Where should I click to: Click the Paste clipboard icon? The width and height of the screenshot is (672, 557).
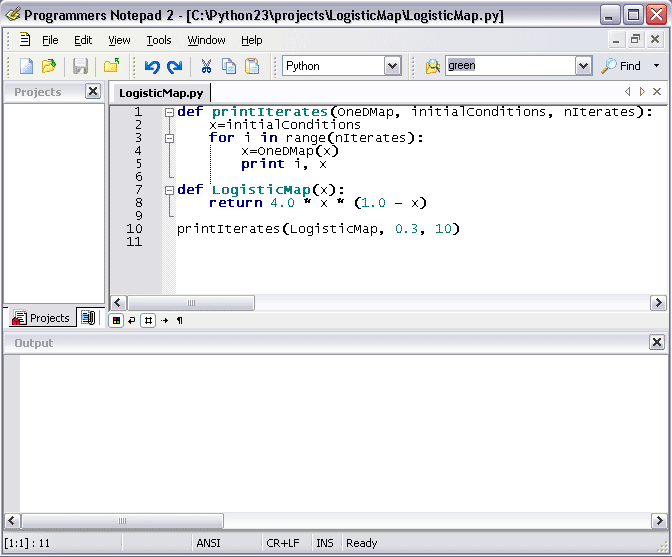(252, 66)
